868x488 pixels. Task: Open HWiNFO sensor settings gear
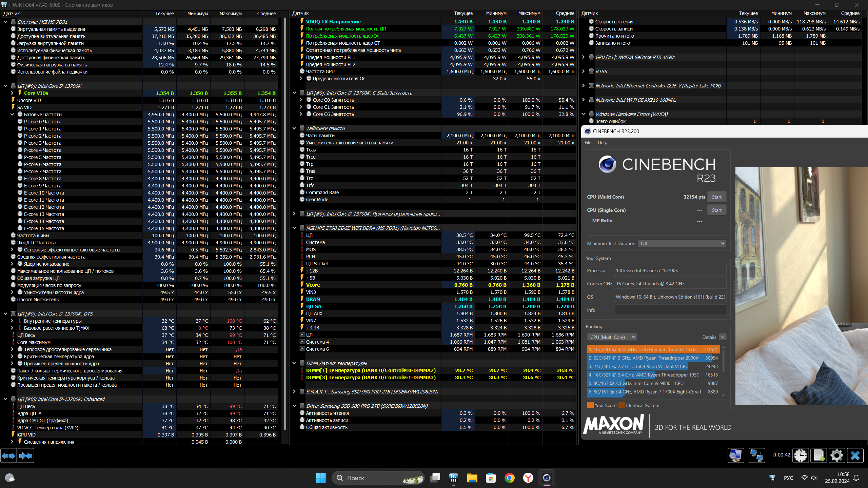pos(836,455)
